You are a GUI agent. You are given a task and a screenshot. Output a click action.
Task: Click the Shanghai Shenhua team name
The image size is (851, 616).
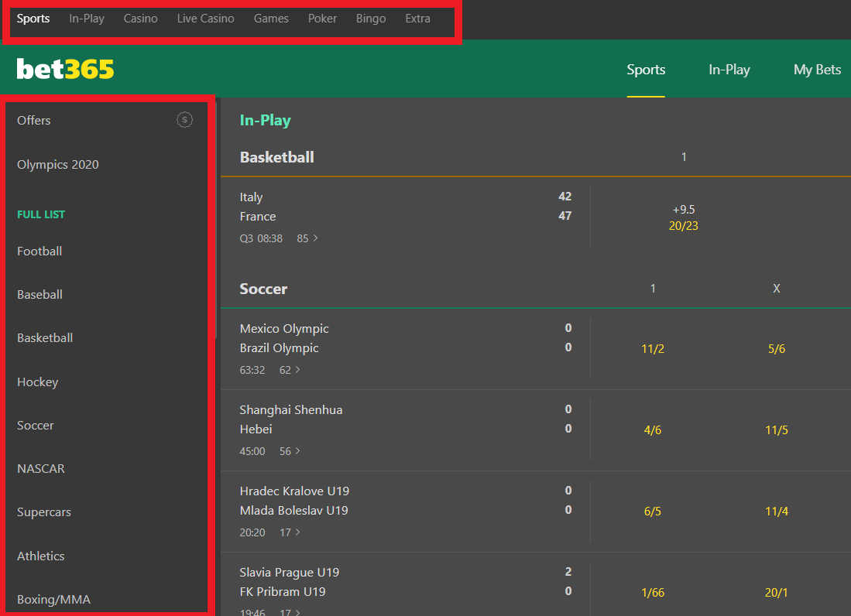[x=291, y=410]
